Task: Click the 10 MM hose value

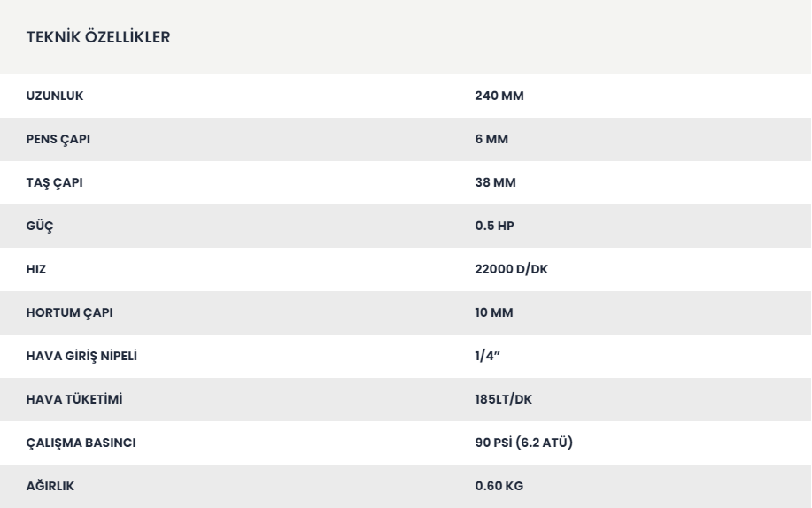Action: 494,312
